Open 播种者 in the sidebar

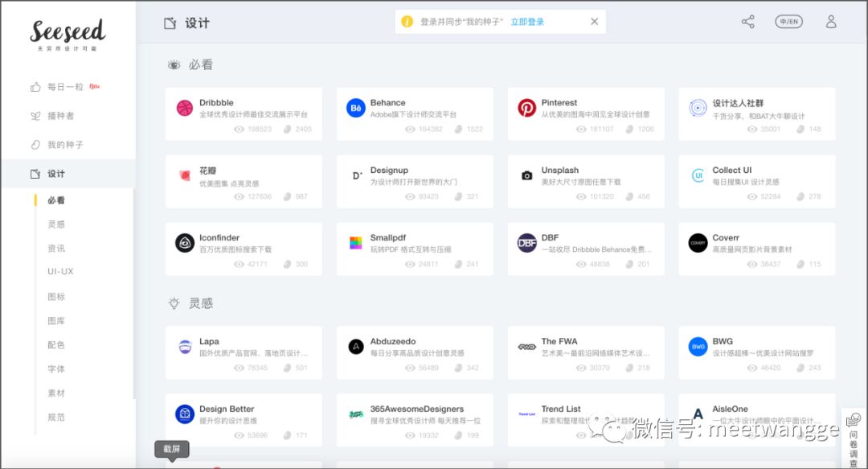point(52,116)
